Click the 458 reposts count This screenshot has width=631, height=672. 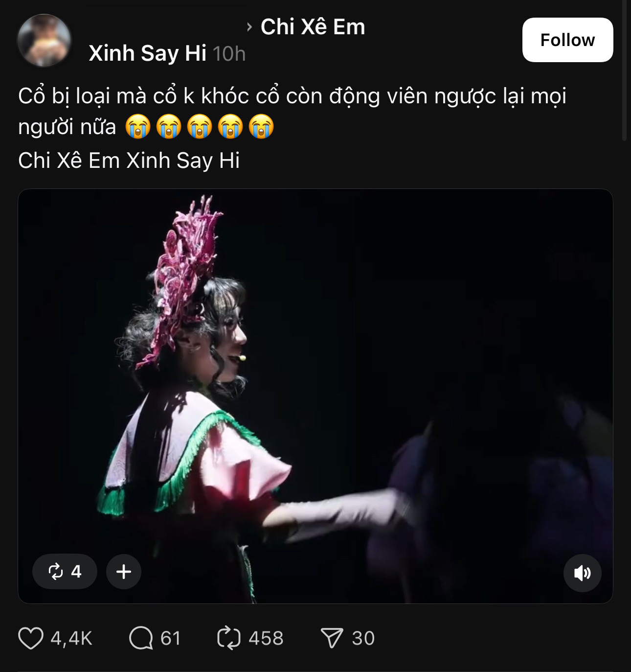266,638
